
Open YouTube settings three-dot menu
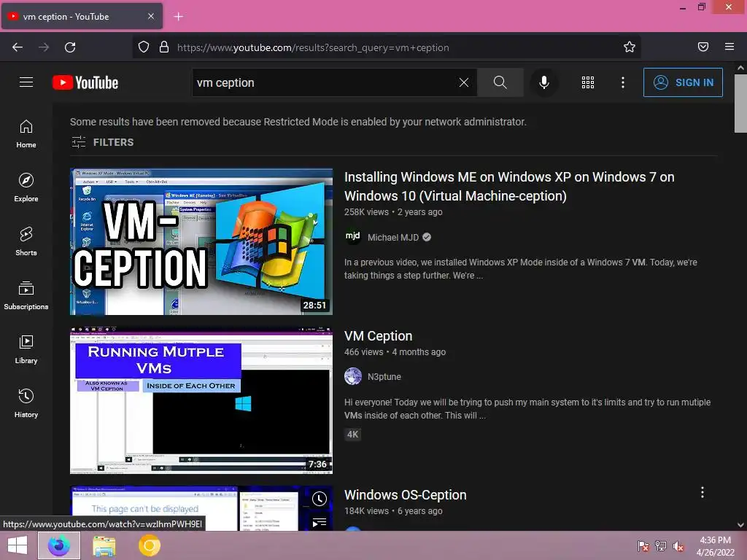[623, 82]
